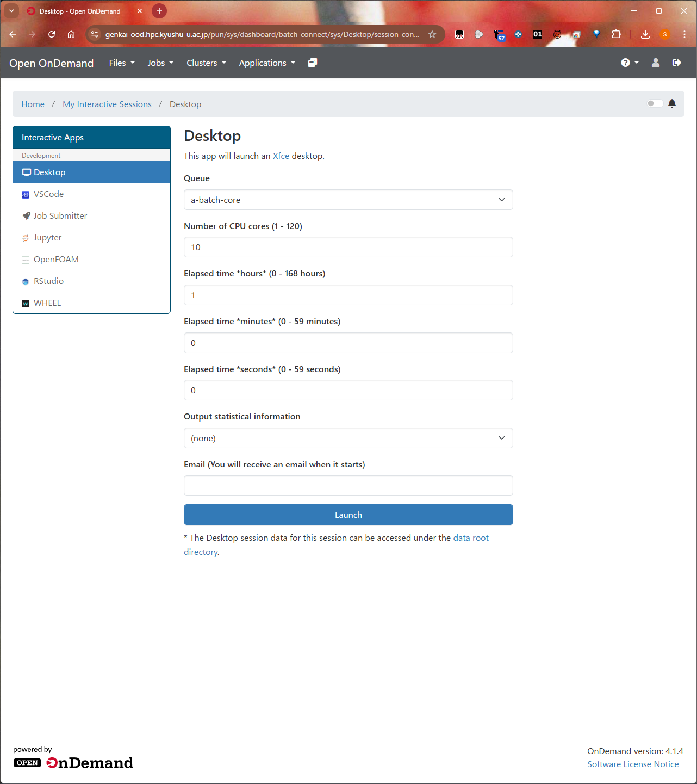Click the Elapsed time hours field

348,295
